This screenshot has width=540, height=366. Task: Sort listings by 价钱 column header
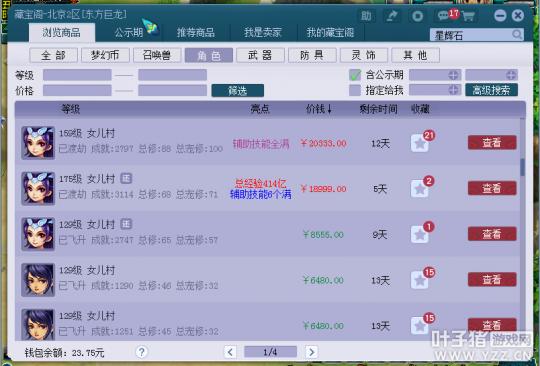point(319,109)
